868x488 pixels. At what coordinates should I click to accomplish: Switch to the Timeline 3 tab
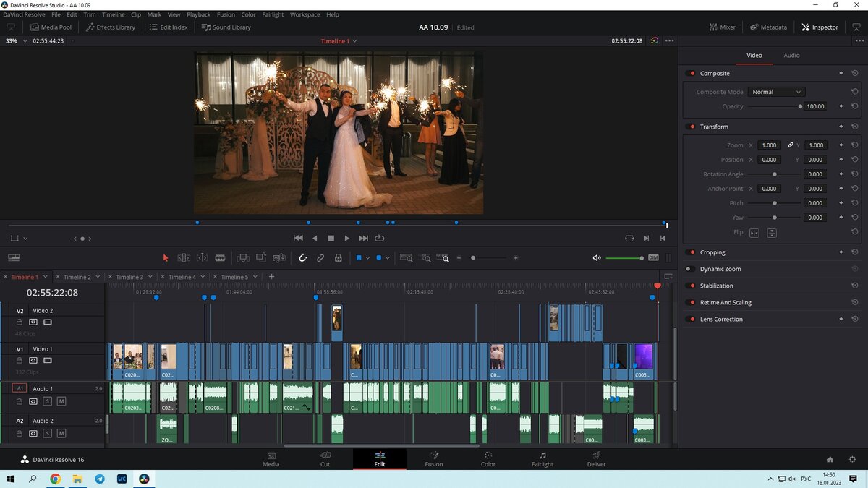[x=129, y=277]
